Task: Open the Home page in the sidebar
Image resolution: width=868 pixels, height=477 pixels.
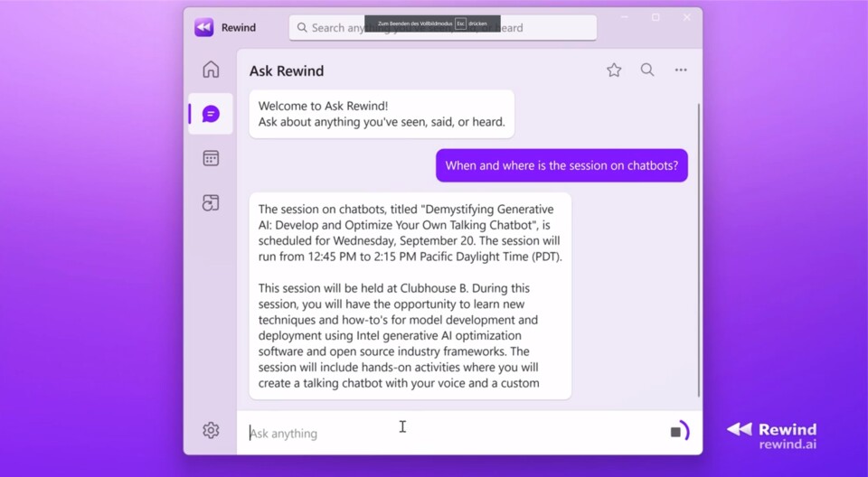Action: click(x=211, y=70)
